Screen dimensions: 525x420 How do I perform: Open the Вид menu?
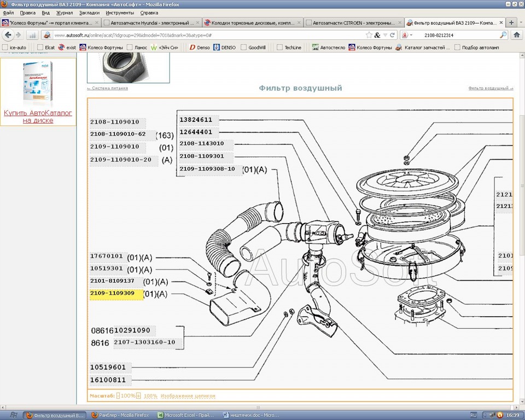tap(46, 13)
